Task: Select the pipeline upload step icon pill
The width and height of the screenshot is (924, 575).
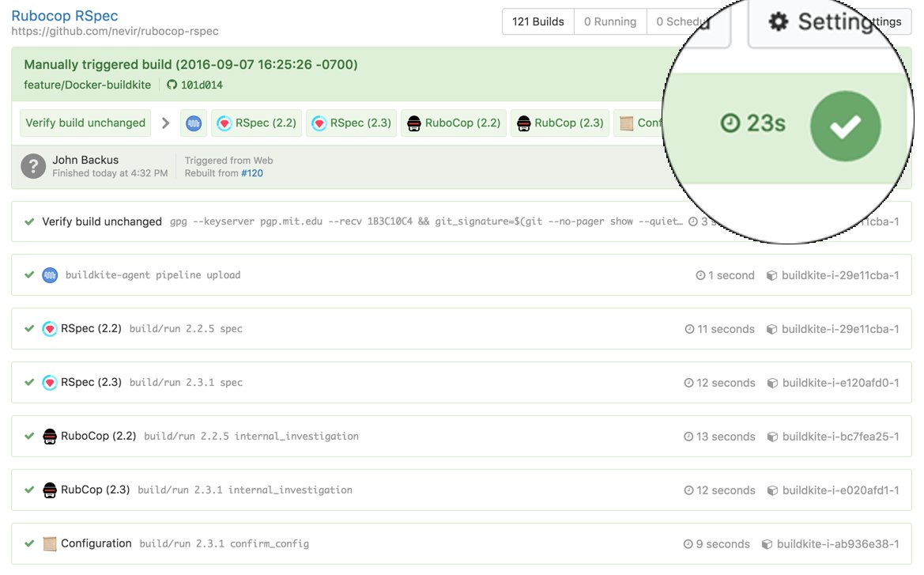Action: [194, 123]
